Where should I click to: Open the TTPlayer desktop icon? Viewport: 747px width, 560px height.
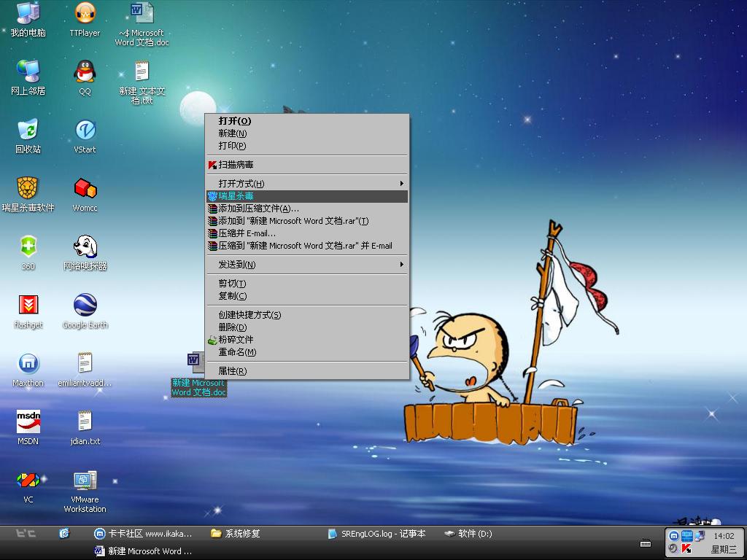point(85,14)
